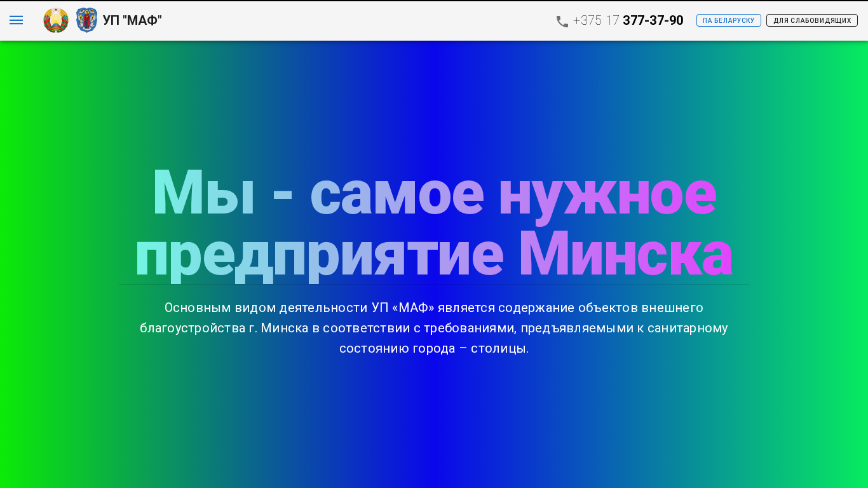Click the thin divider line under headline
868x488 pixels.
click(x=433, y=284)
